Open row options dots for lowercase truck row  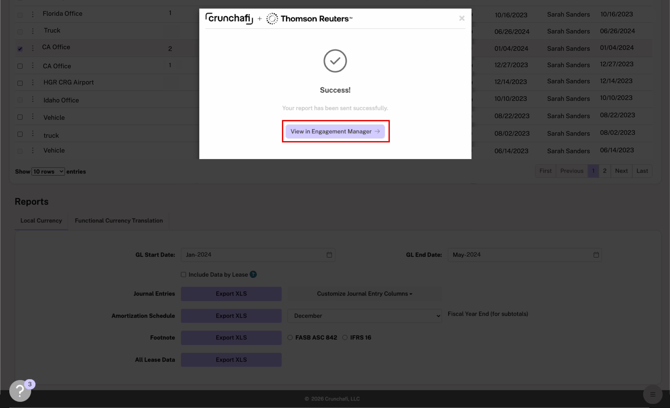[32, 134]
